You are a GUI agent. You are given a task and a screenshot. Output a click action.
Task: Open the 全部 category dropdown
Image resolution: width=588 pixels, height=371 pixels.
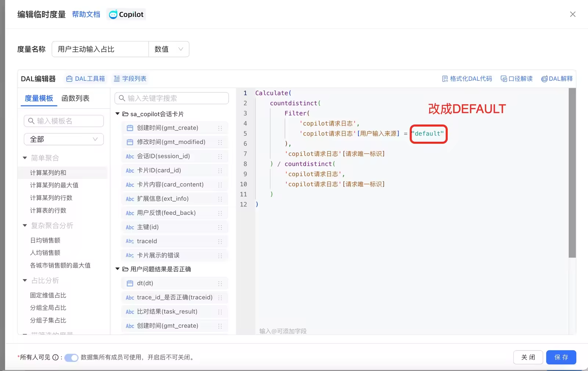64,139
